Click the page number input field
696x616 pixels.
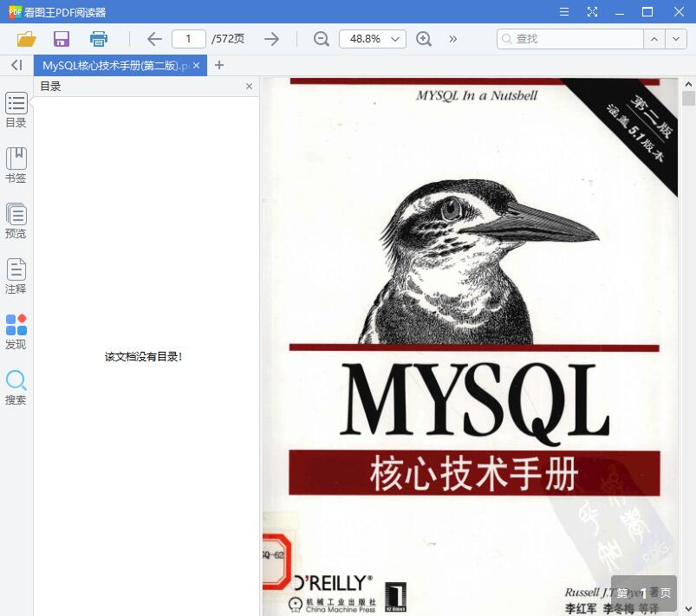(189, 39)
